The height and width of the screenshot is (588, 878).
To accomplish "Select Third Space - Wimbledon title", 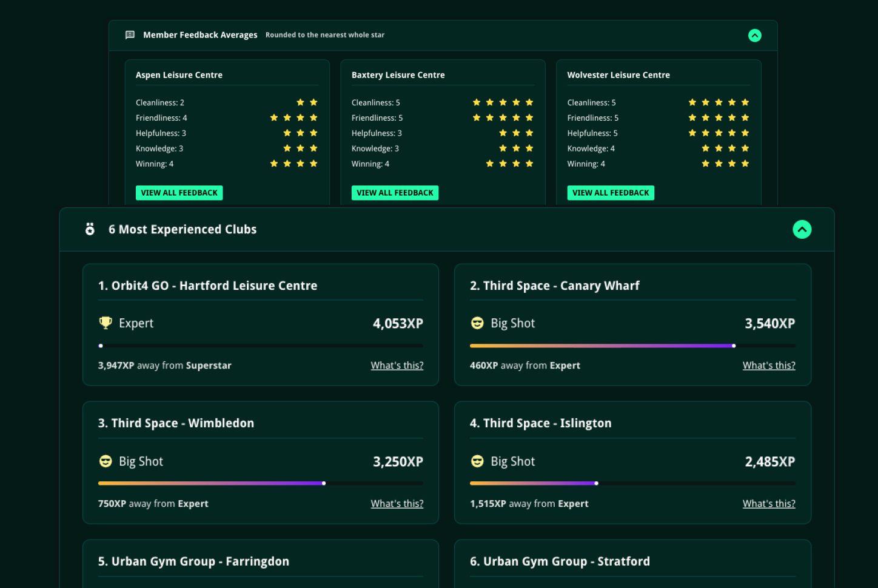I will [176, 423].
